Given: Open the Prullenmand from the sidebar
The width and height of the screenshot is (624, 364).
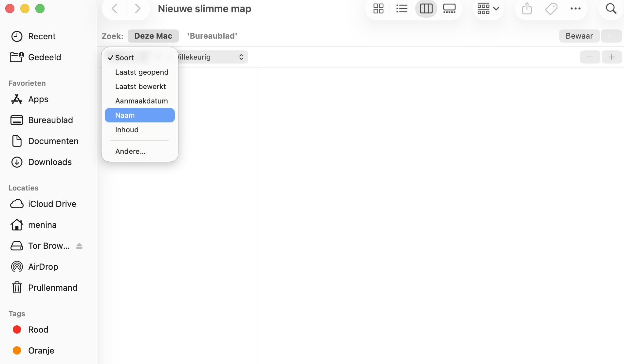Looking at the screenshot, I should [x=53, y=287].
